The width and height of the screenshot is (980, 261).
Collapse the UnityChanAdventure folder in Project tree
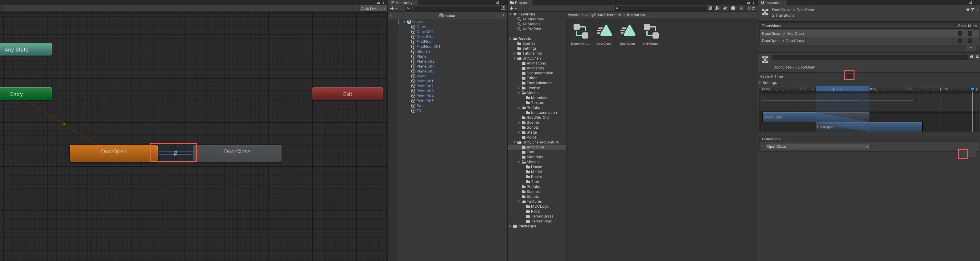point(515,142)
